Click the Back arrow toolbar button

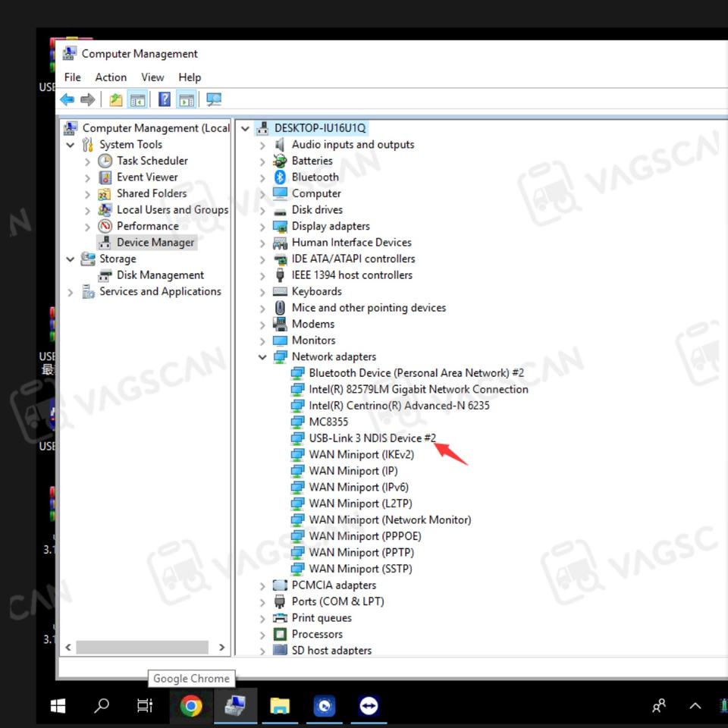pos(67,99)
